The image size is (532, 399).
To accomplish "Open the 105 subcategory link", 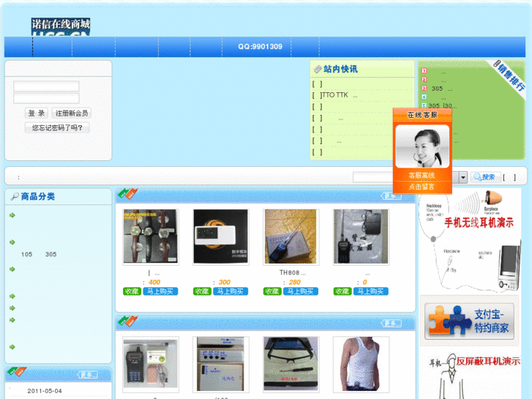I will point(27,254).
